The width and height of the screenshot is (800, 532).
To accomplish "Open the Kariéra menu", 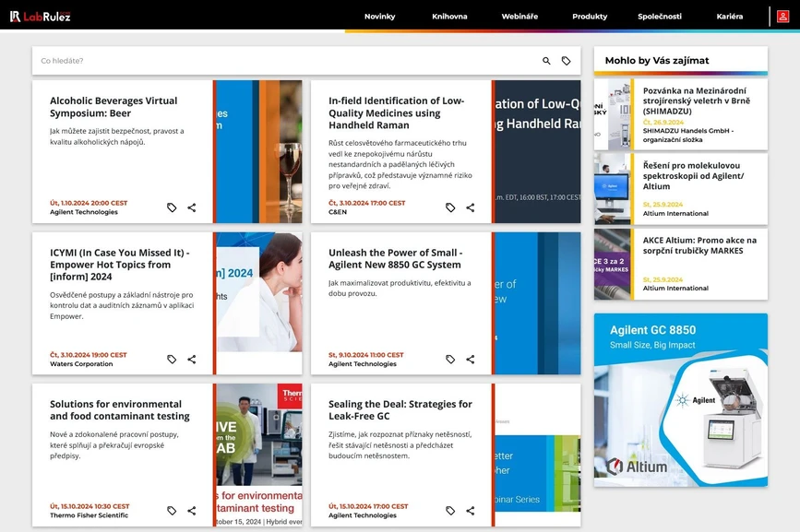I will point(730,16).
